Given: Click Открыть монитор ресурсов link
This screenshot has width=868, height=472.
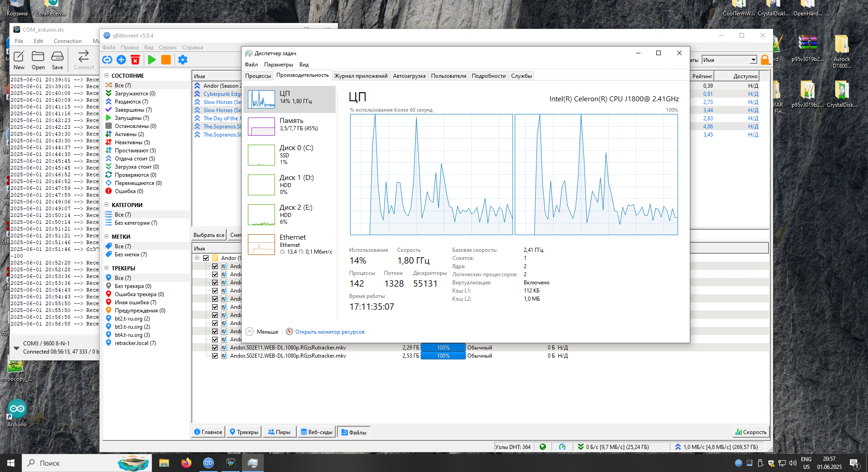Looking at the screenshot, I should [330, 332].
